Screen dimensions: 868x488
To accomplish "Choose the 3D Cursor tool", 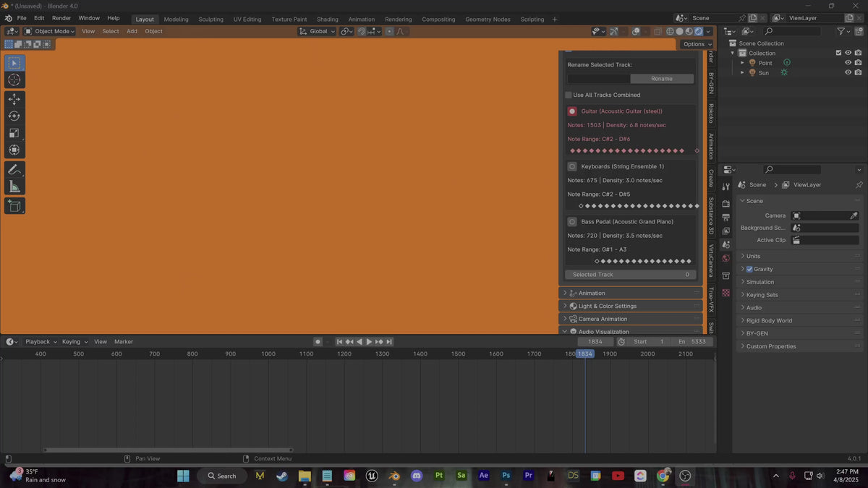I will coord(14,80).
